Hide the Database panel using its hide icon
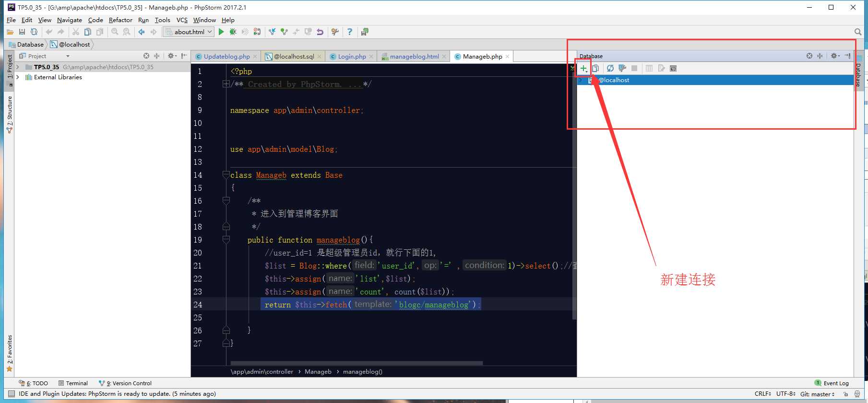The height and width of the screenshot is (403, 868). pos(847,56)
